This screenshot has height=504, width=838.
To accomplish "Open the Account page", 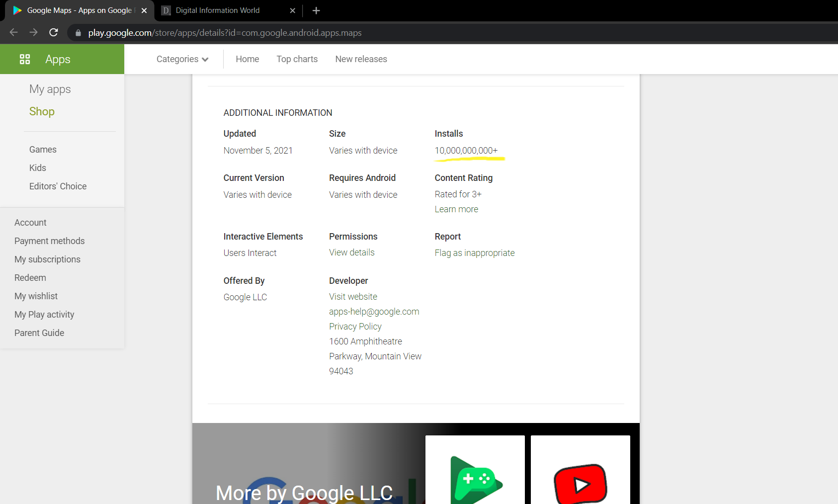I will (x=30, y=223).
